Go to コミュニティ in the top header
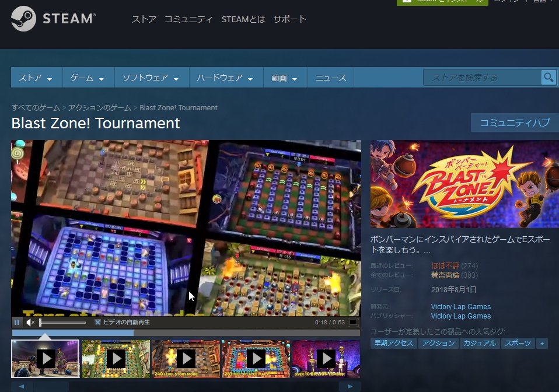This screenshot has height=392, width=559. point(188,19)
